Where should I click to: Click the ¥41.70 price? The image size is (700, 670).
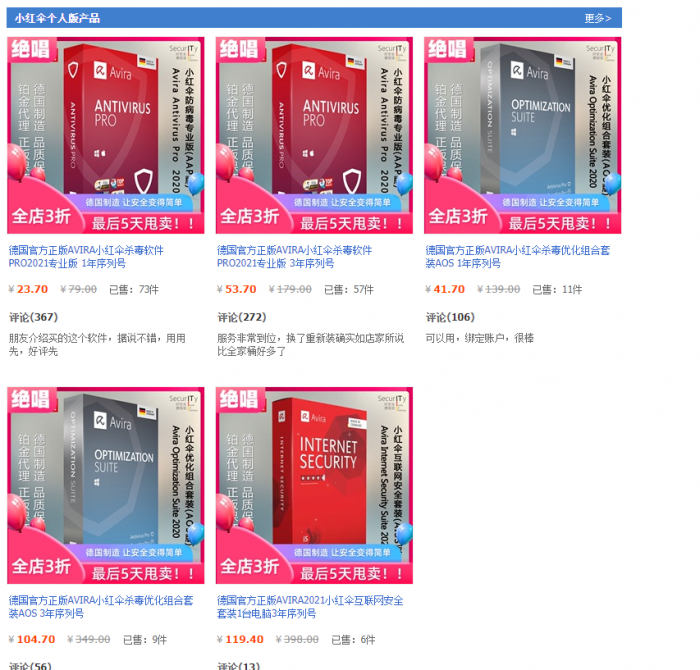[446, 289]
